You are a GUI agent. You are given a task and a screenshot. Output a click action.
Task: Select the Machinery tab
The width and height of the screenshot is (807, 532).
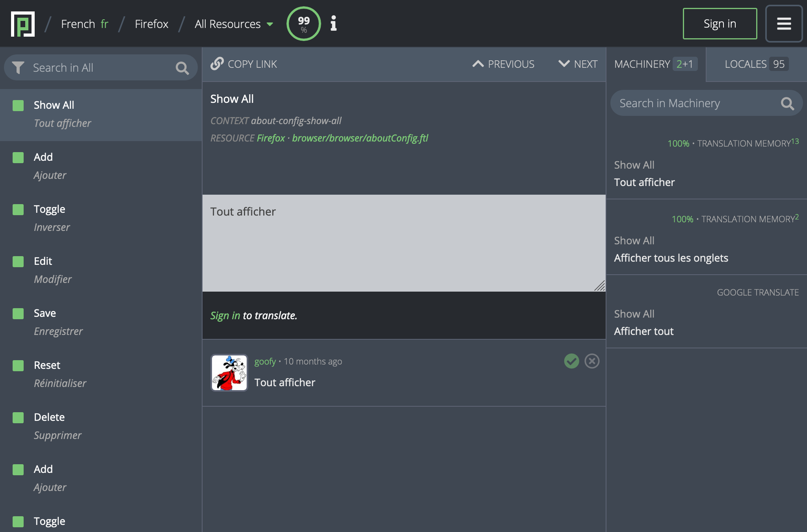point(655,64)
